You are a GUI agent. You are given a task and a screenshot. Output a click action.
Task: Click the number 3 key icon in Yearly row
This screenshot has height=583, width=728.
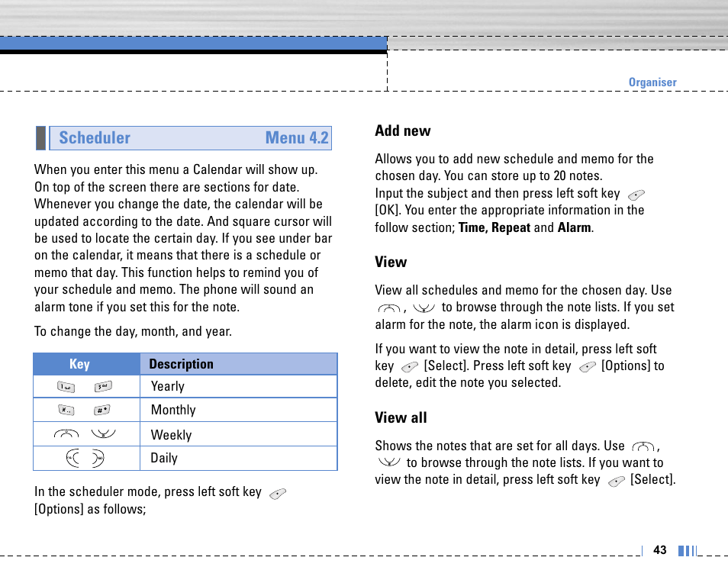(x=103, y=386)
